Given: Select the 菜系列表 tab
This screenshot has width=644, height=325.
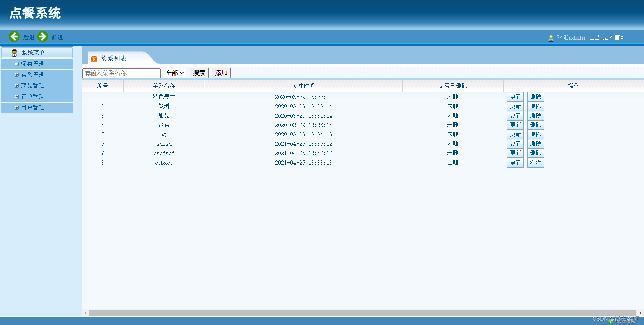Looking at the screenshot, I should (114, 59).
